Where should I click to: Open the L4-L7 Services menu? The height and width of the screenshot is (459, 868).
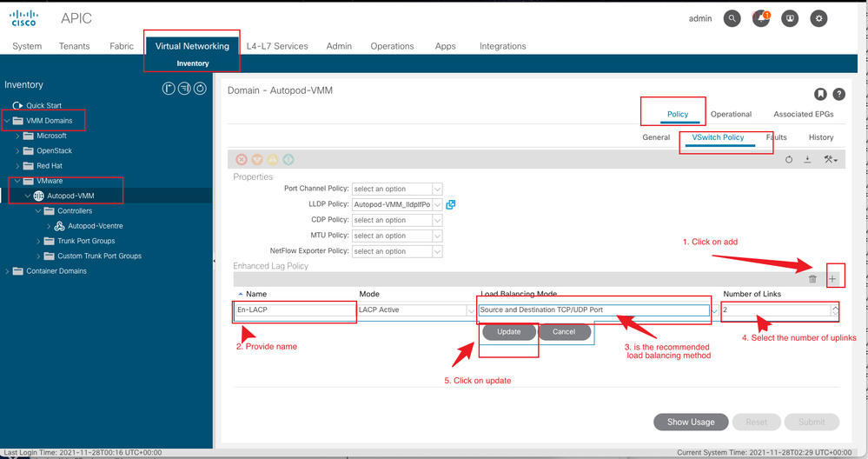click(277, 46)
